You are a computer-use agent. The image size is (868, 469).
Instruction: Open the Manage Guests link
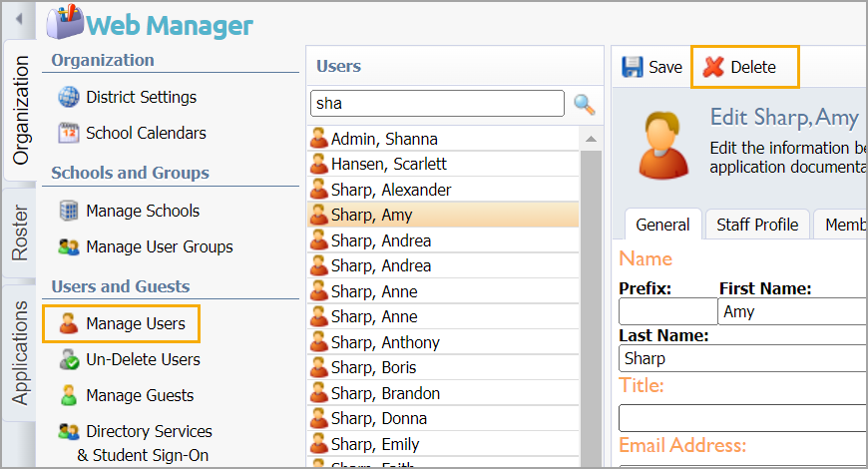click(140, 395)
